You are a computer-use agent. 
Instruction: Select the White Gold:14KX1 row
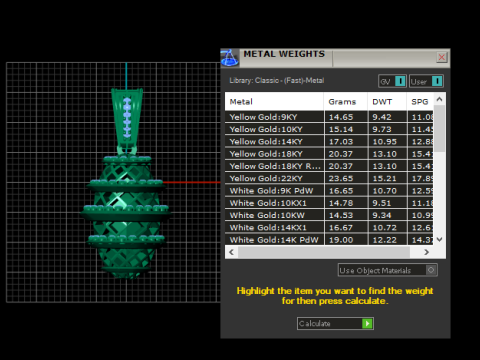[x=329, y=228]
